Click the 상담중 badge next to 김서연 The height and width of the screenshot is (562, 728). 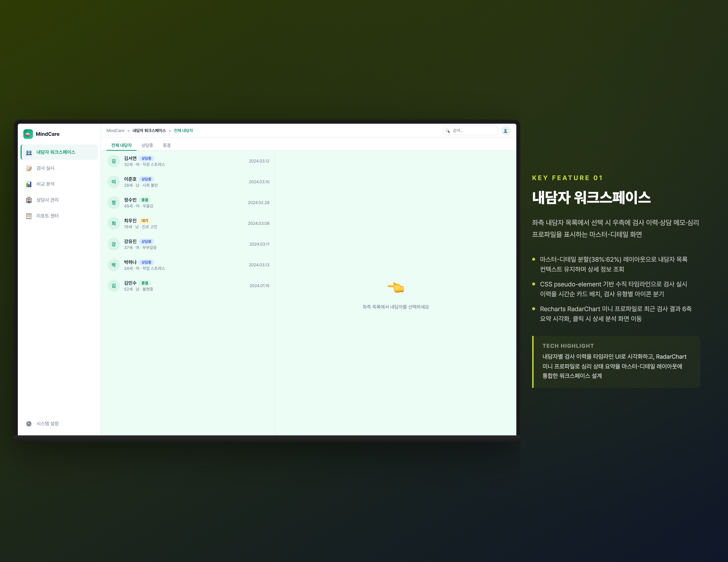pyautogui.click(x=146, y=158)
